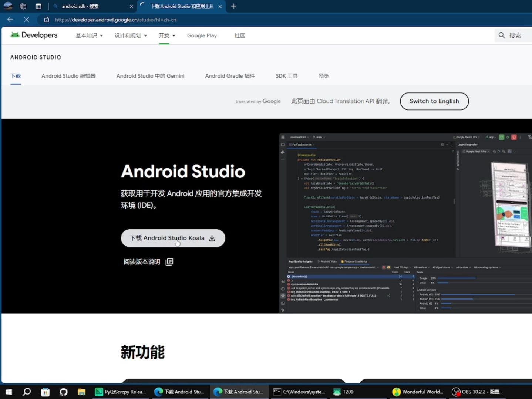Image resolution: width=532 pixels, height=399 pixels.
Task: Open the Google Play nav item
Action: pos(202,35)
